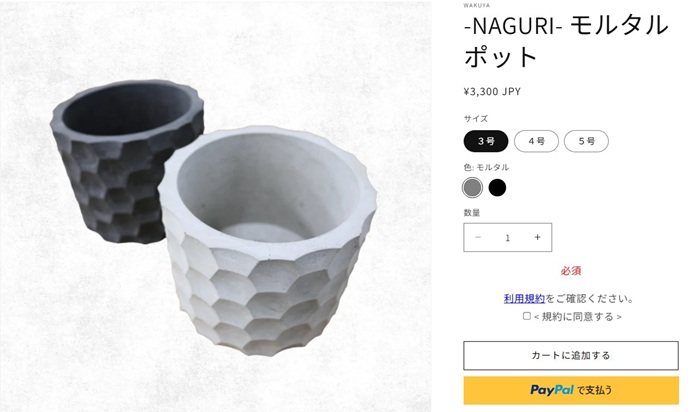The image size is (700, 412).
Task: Click the ¥3,300 JPY price text
Action: click(x=492, y=92)
